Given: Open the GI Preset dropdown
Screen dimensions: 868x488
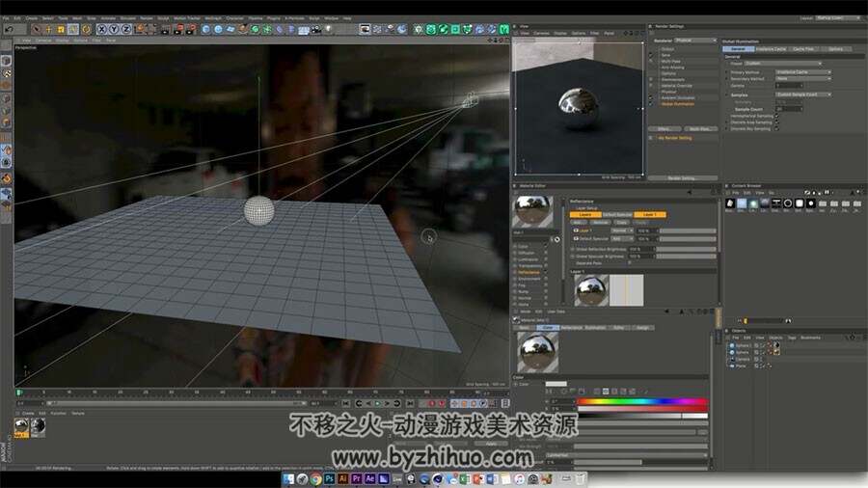Looking at the screenshot, I should click(783, 63).
